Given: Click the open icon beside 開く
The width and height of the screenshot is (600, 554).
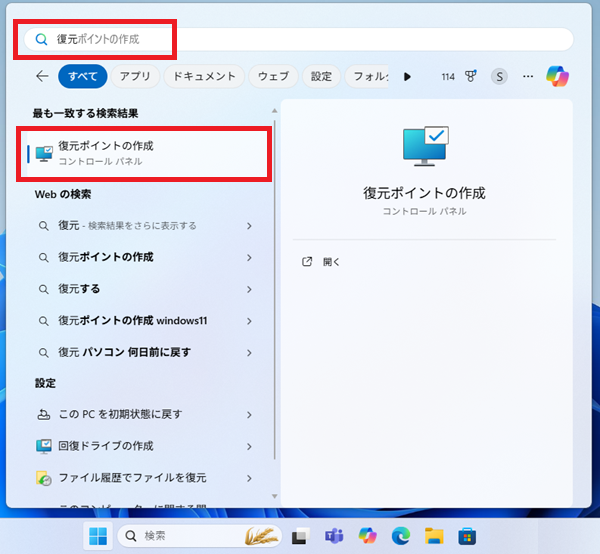Looking at the screenshot, I should pyautogui.click(x=307, y=262).
